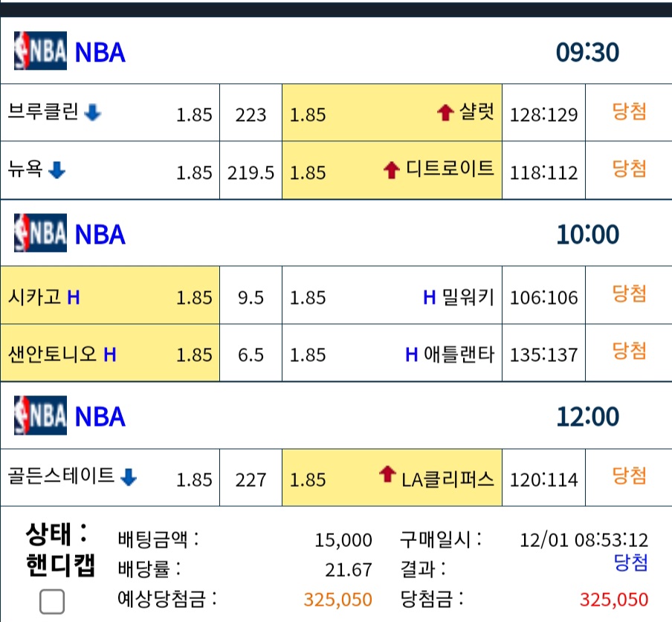The height and width of the screenshot is (622, 672).
Task: Click the NBA logo beside 12:00
Action: pyautogui.click(x=40, y=415)
